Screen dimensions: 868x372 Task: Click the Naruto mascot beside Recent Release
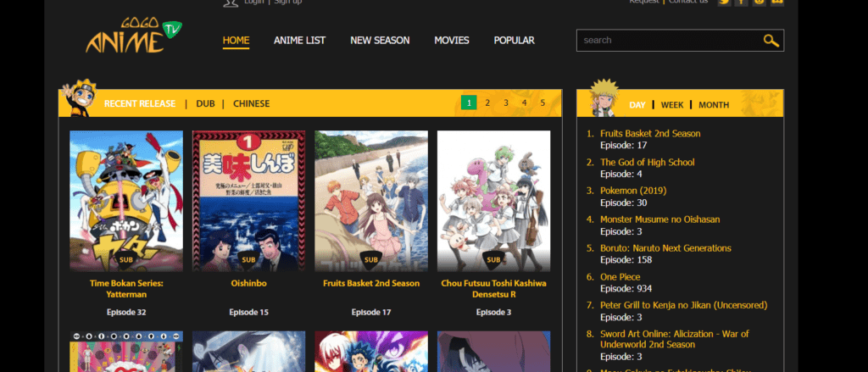[81, 97]
